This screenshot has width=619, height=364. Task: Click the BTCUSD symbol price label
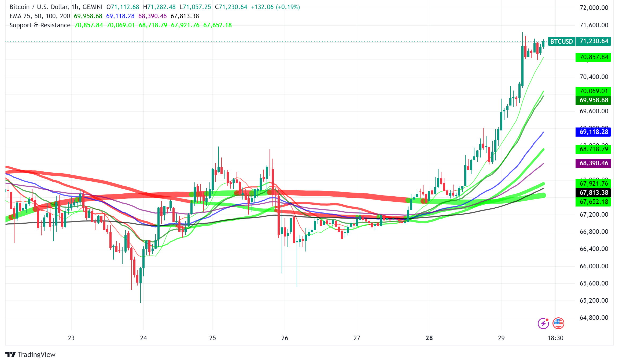(x=561, y=41)
